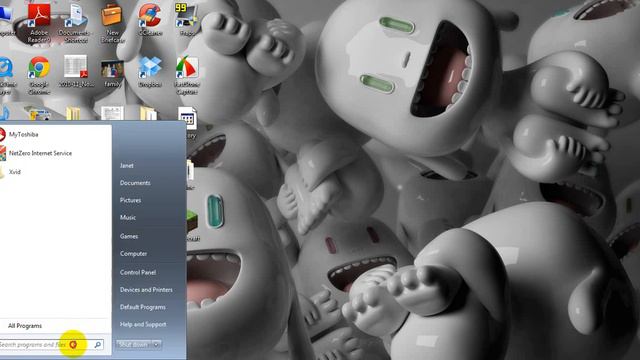Image resolution: width=640 pixels, height=360 pixels.
Task: Click the Shut down button
Action: [133, 345]
